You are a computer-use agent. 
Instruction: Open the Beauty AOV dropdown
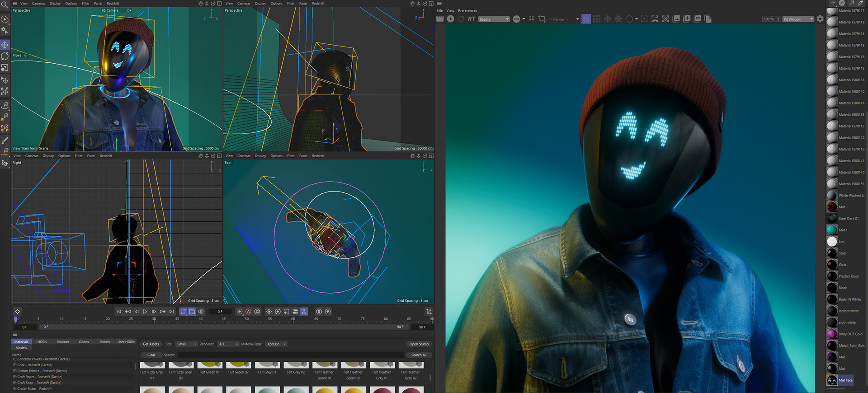click(x=494, y=19)
